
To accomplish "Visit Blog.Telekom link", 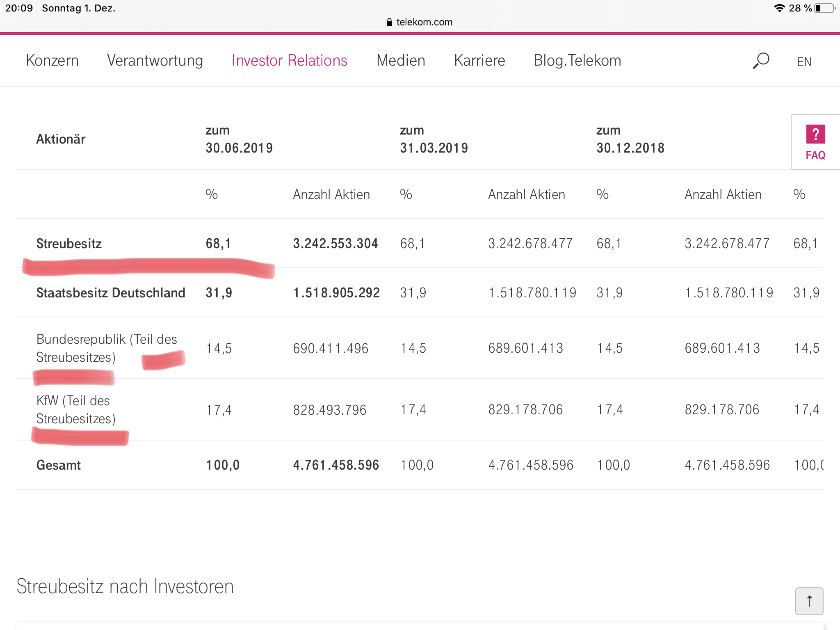I will pos(577,60).
